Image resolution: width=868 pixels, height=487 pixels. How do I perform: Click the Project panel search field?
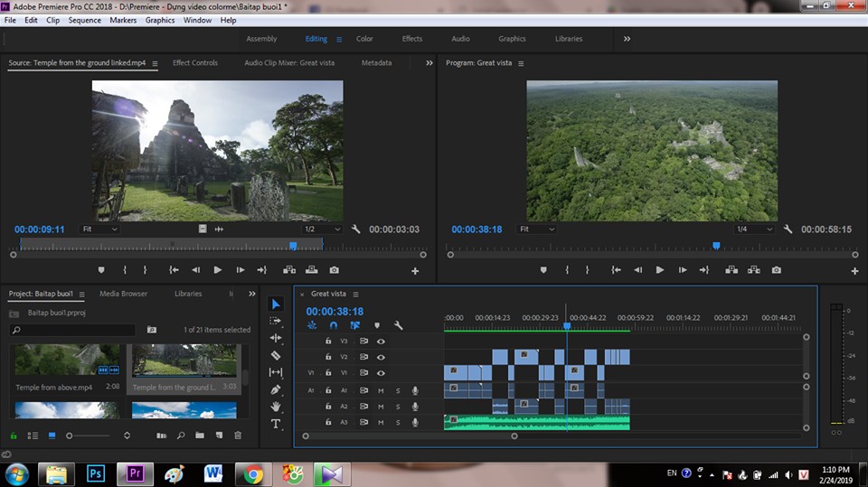point(72,330)
